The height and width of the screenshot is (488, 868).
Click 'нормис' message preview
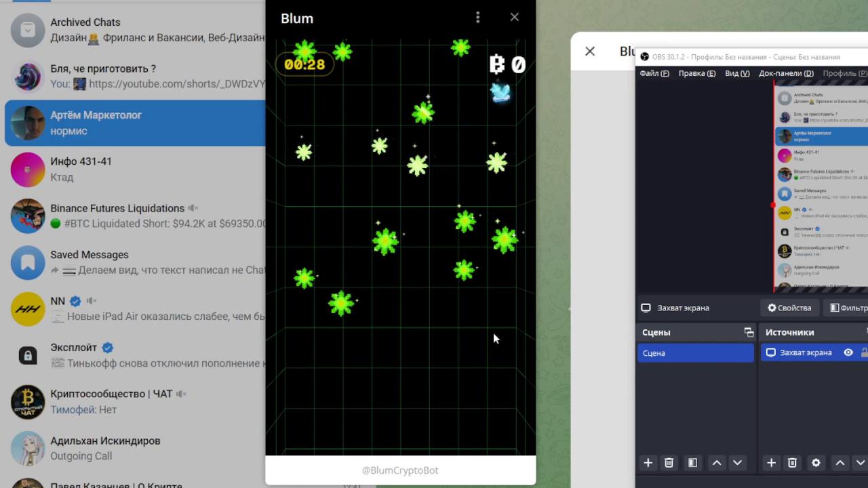[x=68, y=131]
